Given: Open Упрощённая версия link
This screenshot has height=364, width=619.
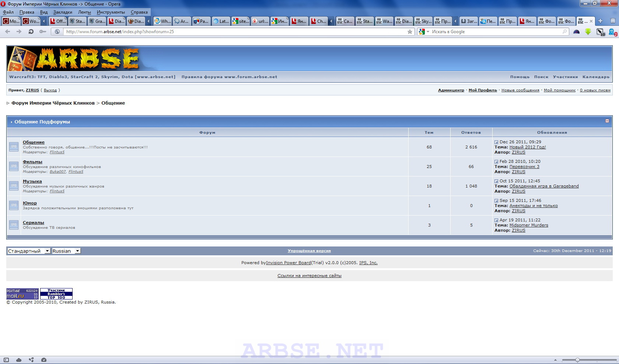Looking at the screenshot, I should click(x=309, y=251).
